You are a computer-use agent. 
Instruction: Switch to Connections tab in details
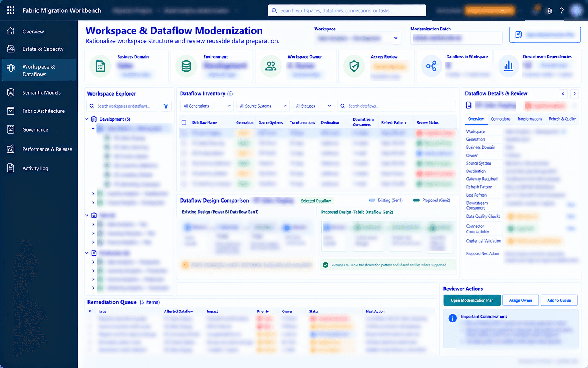(501, 119)
